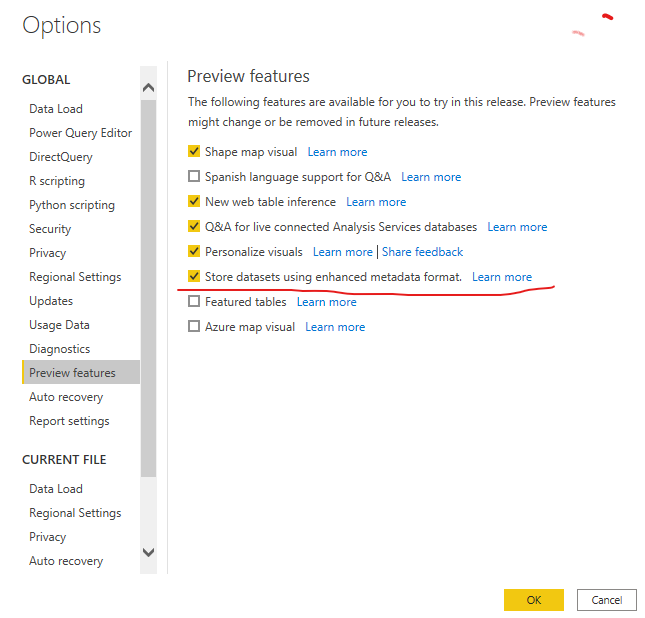The height and width of the screenshot is (618, 645).
Task: Open Diagnostics options
Action: [60, 349]
